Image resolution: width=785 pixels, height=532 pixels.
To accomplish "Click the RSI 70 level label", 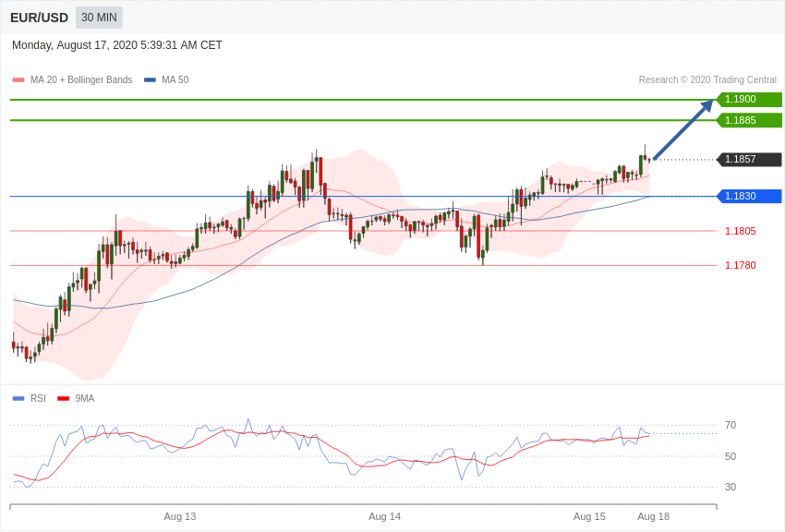I will pyautogui.click(x=731, y=425).
